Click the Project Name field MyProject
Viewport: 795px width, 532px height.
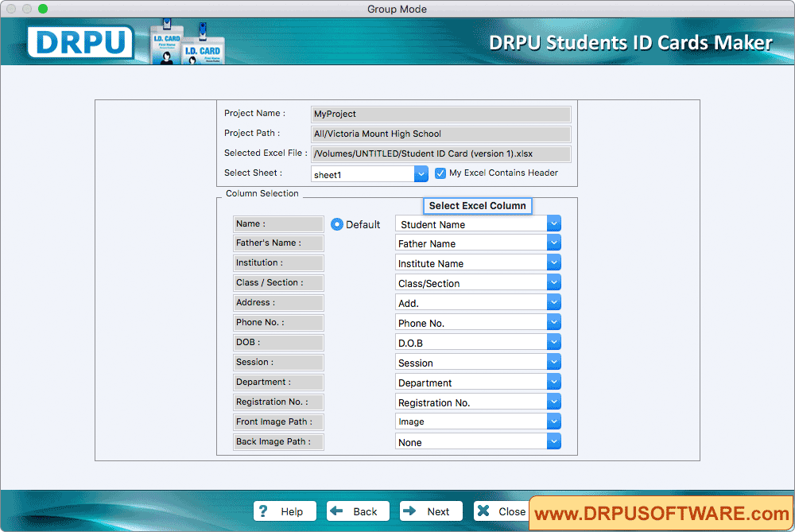[x=440, y=114]
